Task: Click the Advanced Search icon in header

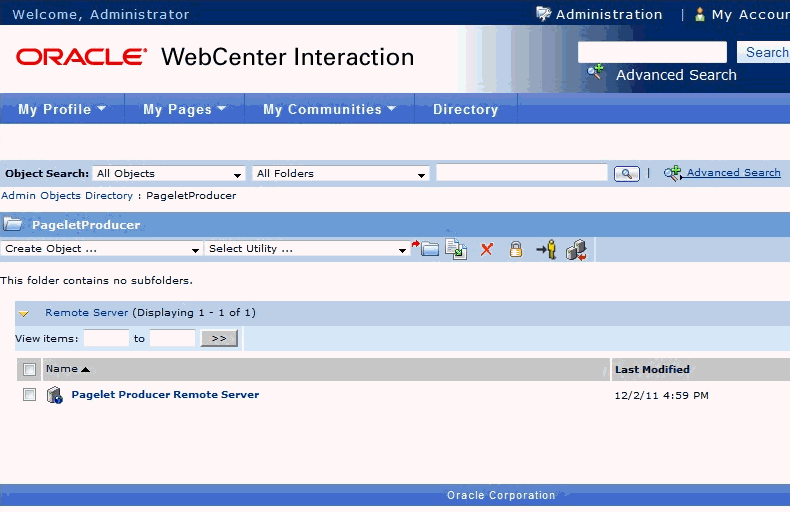Action: (595, 72)
